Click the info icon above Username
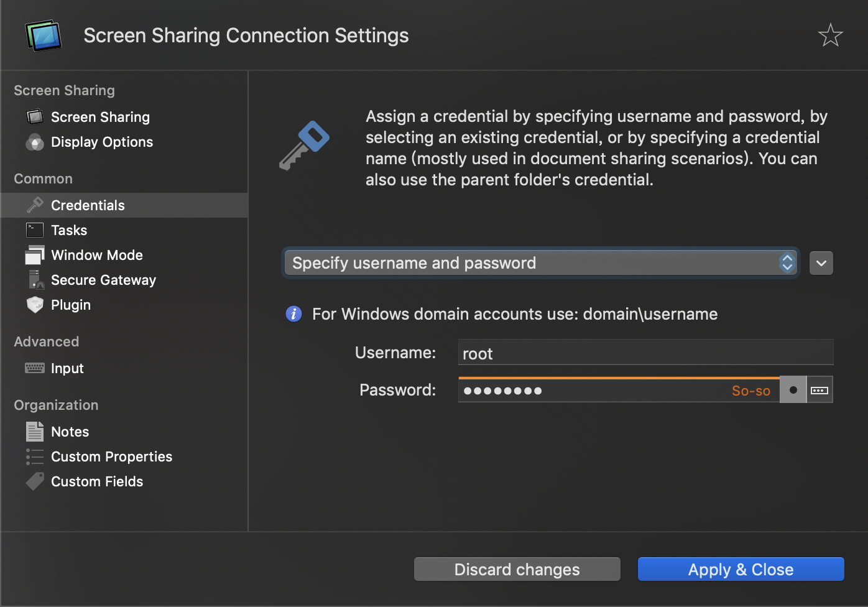 point(293,314)
